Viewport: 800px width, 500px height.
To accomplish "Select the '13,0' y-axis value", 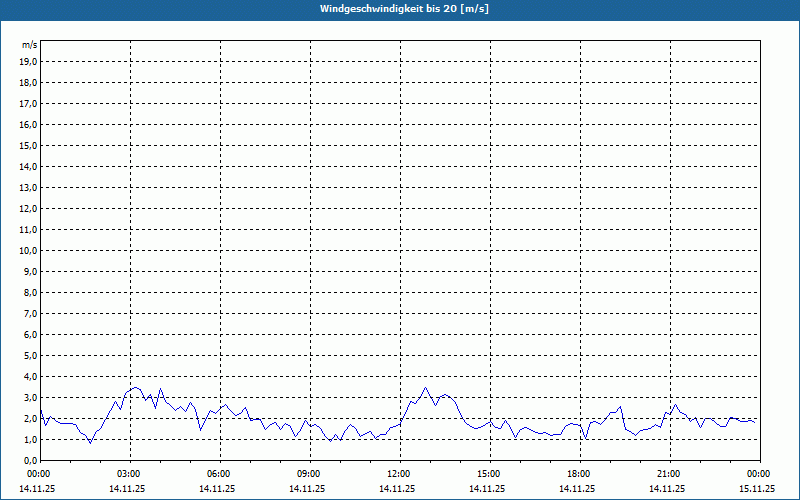I will click(x=28, y=187).
